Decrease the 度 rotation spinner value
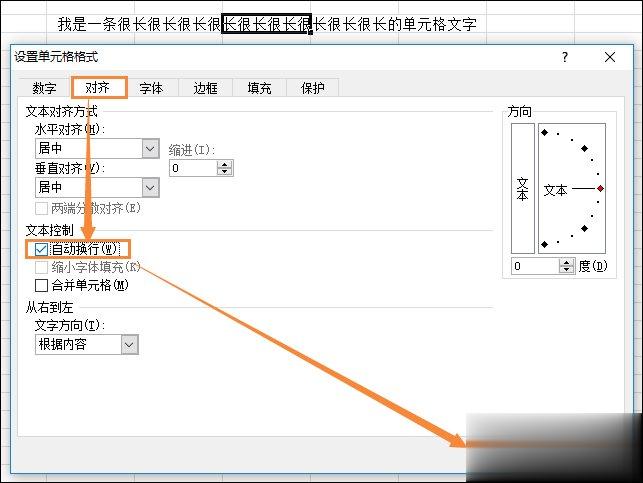643x483 pixels. coord(568,270)
